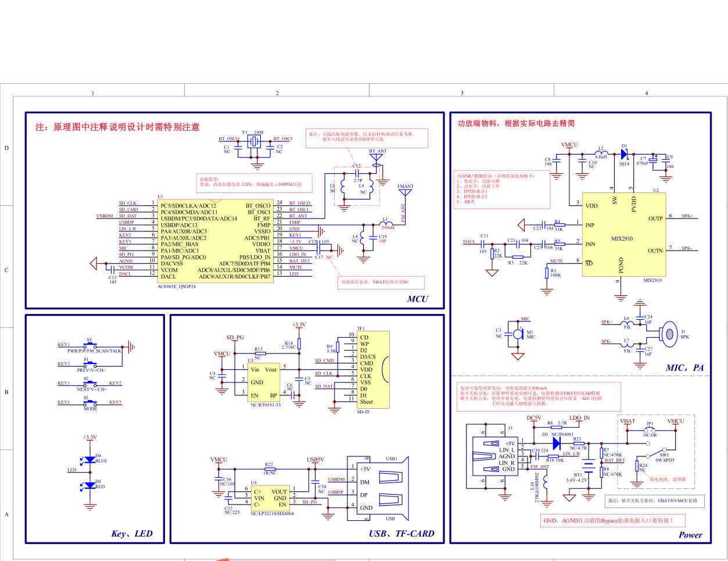The height and width of the screenshot is (561, 728).
Task: Click the R14 2.7/NC resistor
Action: click(299, 344)
